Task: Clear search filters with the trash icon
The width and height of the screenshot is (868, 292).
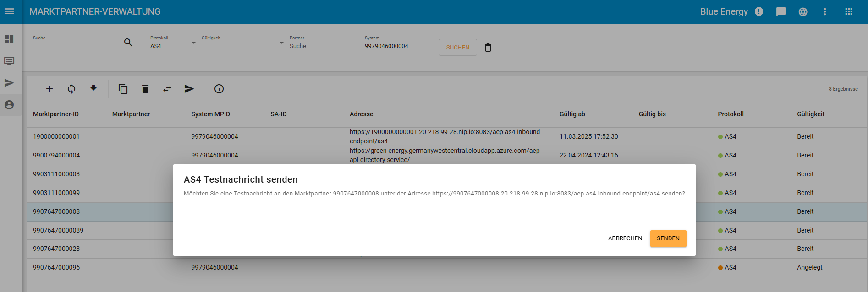Action: [x=488, y=48]
